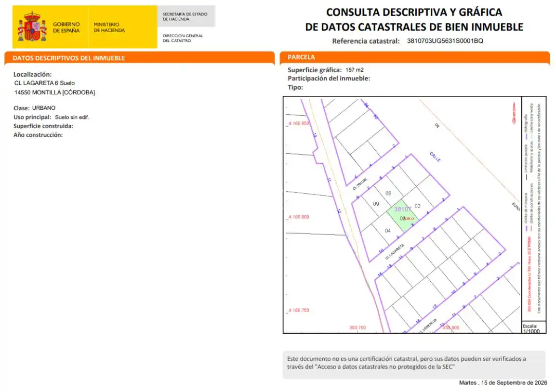This screenshot has width=556, height=392.
Task: Click the 'Superficie construida:' label
Action: (43, 126)
